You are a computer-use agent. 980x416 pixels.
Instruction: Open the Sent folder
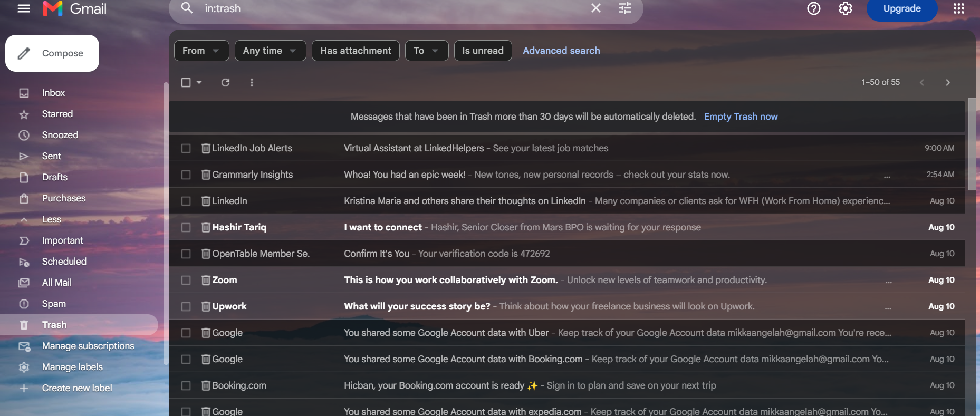click(x=52, y=156)
